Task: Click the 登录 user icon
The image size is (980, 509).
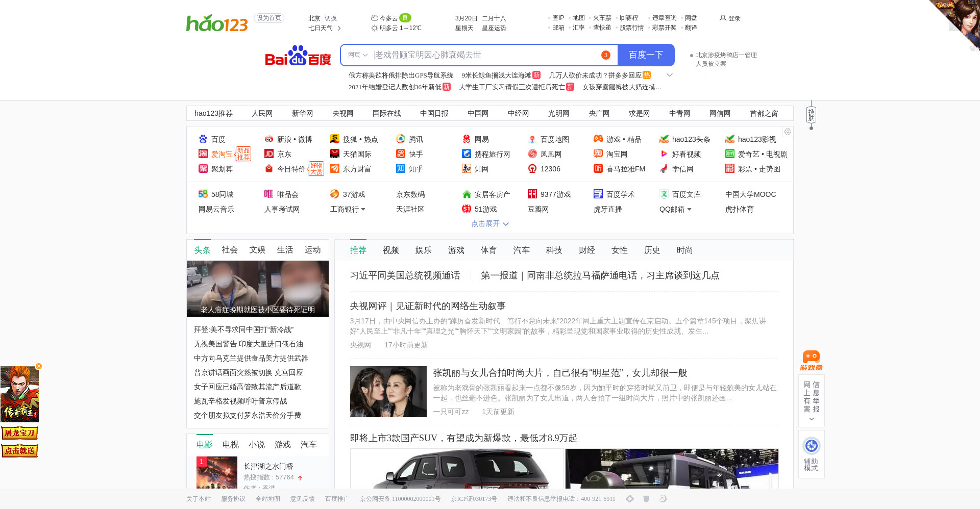Action: click(x=723, y=18)
